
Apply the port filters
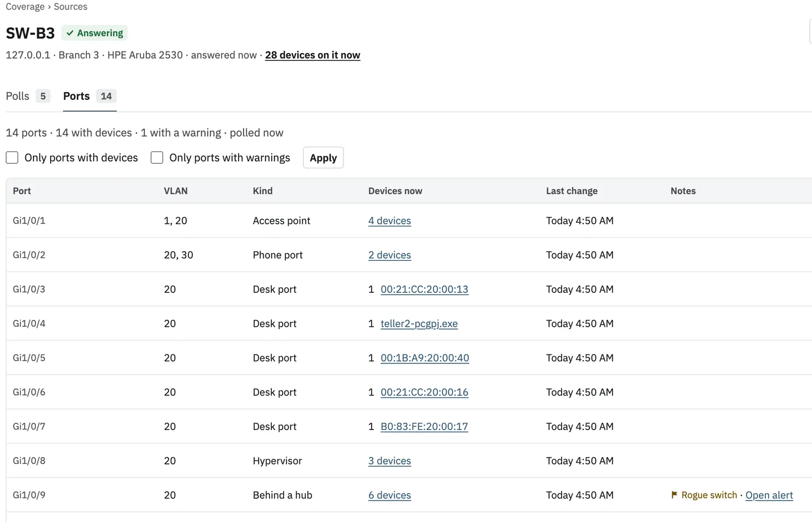point(323,157)
